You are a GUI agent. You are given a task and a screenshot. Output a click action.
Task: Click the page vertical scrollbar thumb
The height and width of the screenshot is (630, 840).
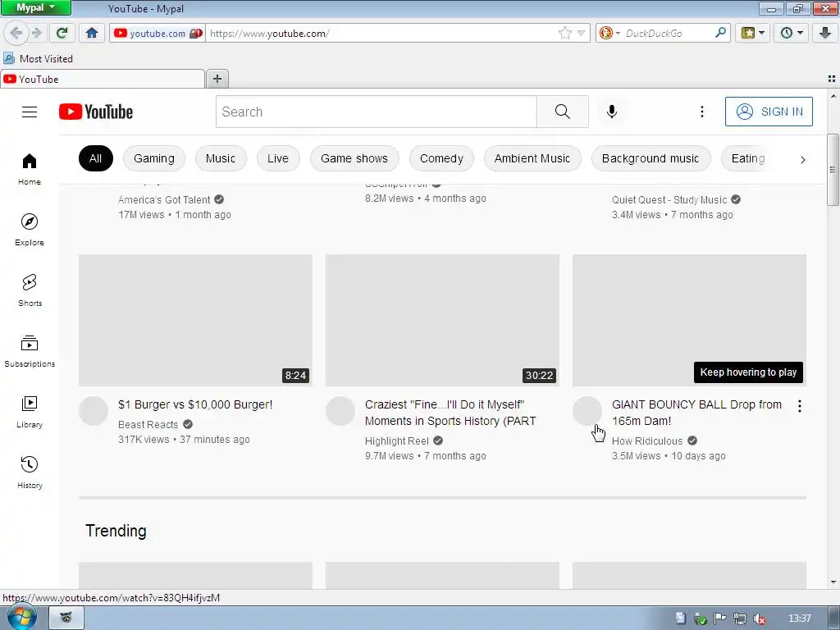(833, 169)
